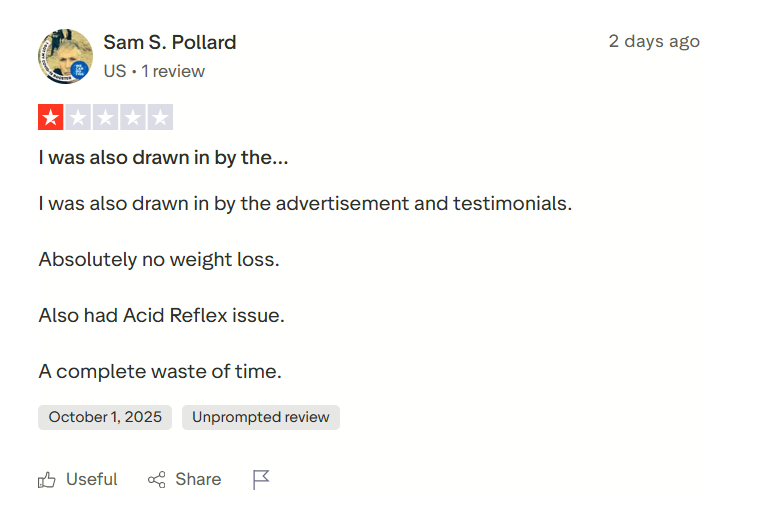Viewport: 757px width, 511px height.
Task: Click the thumbs-up Useful icon
Action: point(47,480)
